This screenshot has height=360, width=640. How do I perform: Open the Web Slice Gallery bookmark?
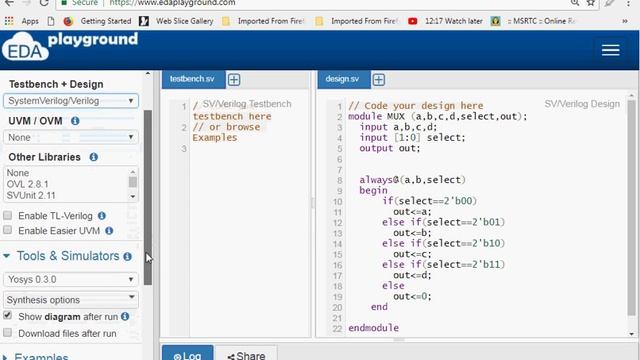176,21
